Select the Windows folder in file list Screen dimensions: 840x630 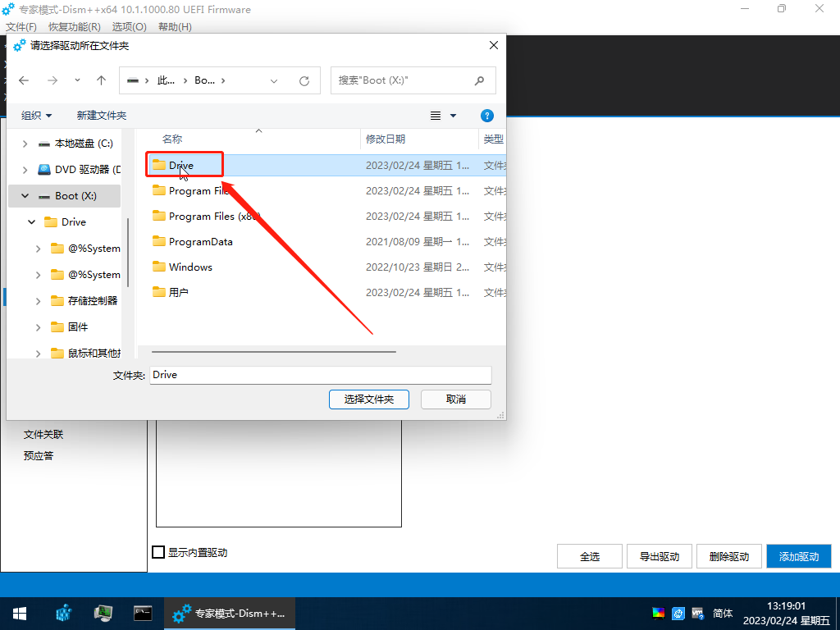190,267
